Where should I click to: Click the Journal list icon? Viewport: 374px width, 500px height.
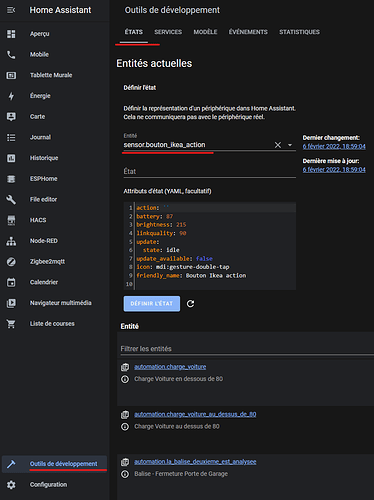click(x=11, y=137)
